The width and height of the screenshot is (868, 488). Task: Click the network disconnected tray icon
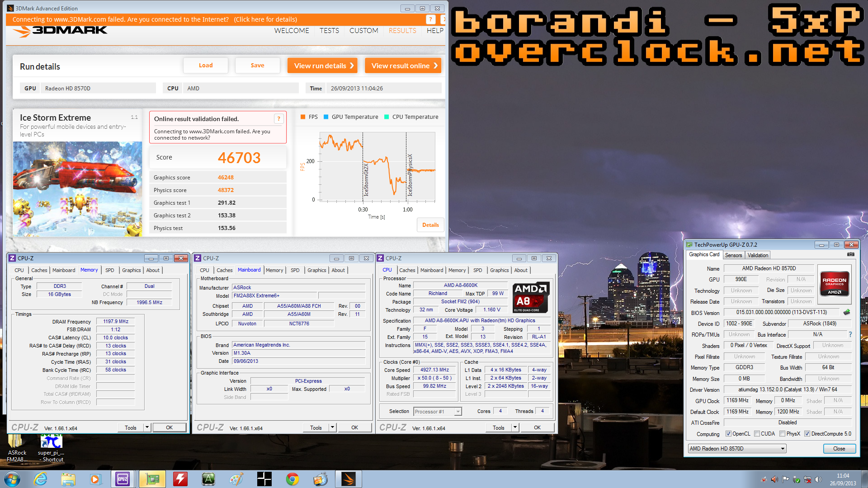coord(807,479)
